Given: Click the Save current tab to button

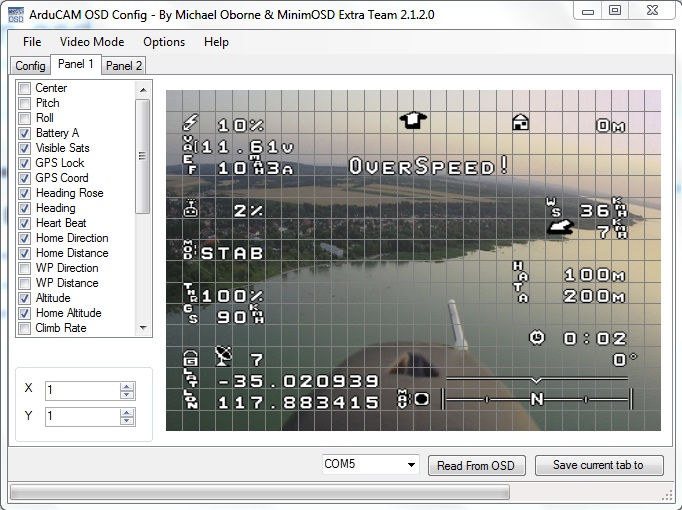Looking at the screenshot, I should 599,465.
